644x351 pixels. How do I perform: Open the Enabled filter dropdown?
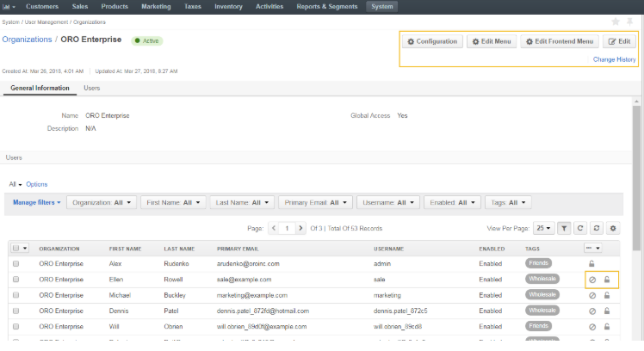coord(451,203)
